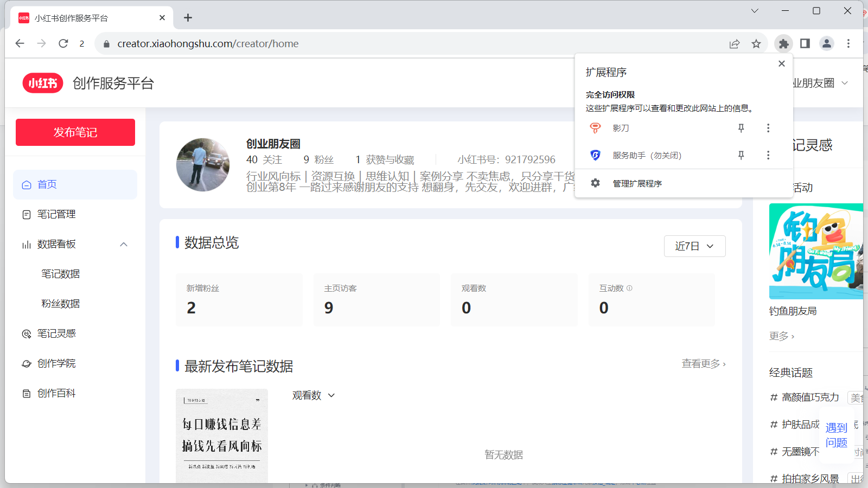Open the 近7日 time range dropdown

694,246
